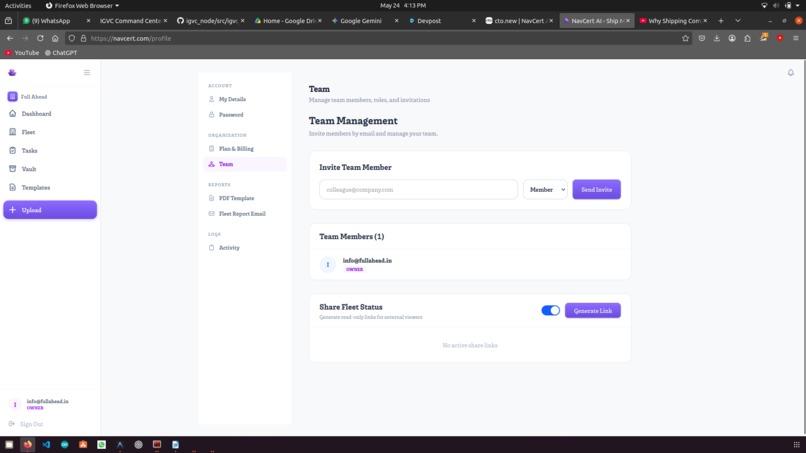Click the Upload button
Viewport: 806px width, 453px height.
pyautogui.click(x=50, y=210)
